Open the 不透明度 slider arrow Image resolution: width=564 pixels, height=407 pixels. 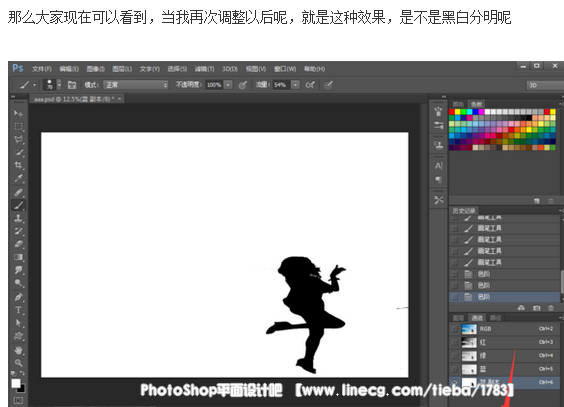[228, 85]
